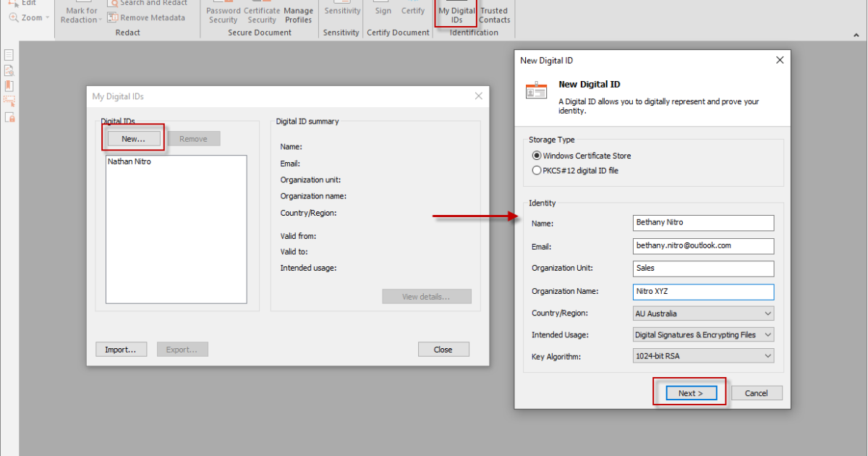Open the Country/Region dropdown
Viewport: 868px width, 456px height.
[767, 313]
